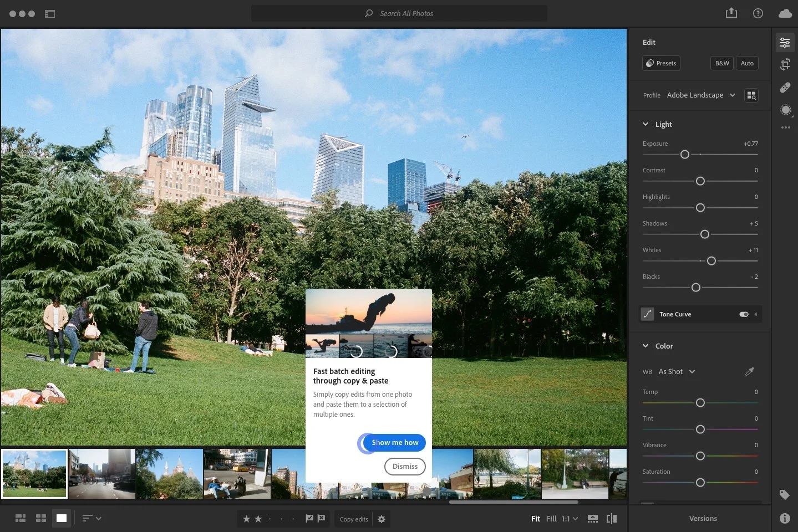The image size is (798, 532).
Task: Click the filmstrip horizontal scrollbar
Action: [514, 502]
